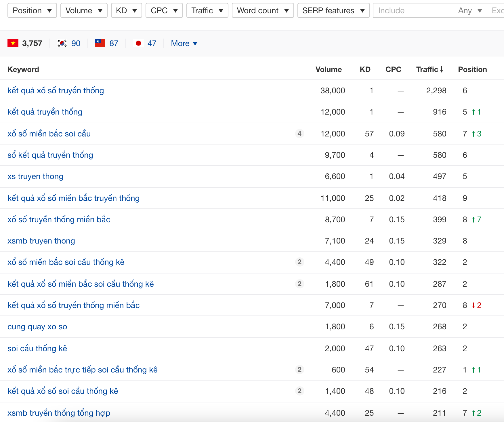The width and height of the screenshot is (504, 422).
Task: Click badge 4 on xổ số miền bắc soi cầu
Action: (x=299, y=134)
